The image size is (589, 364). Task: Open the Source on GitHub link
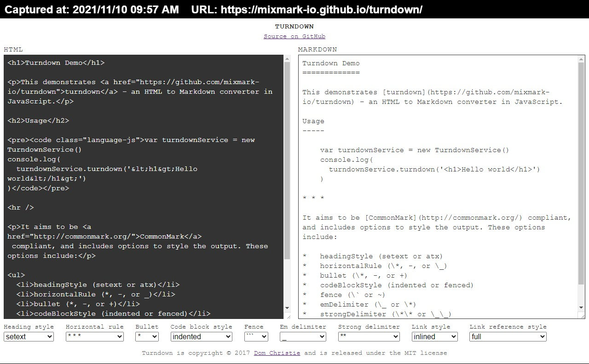click(294, 36)
